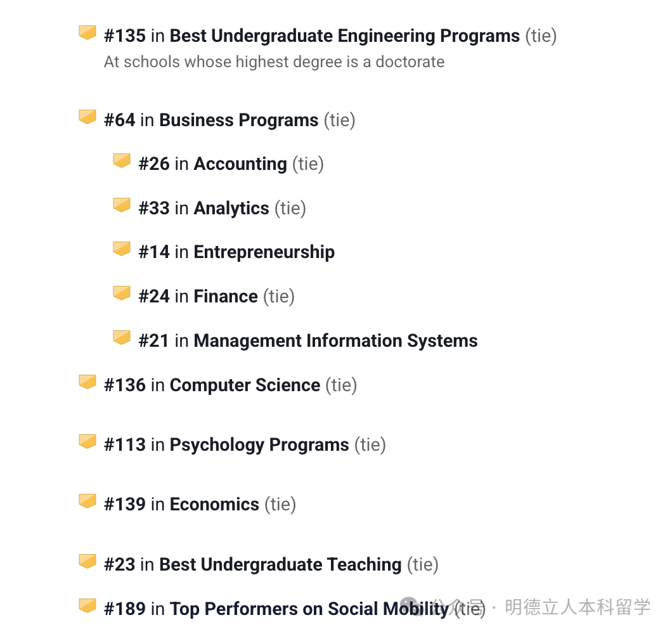672x634 pixels.
Task: Follow the Psychology Programs ranking link
Action: [259, 445]
